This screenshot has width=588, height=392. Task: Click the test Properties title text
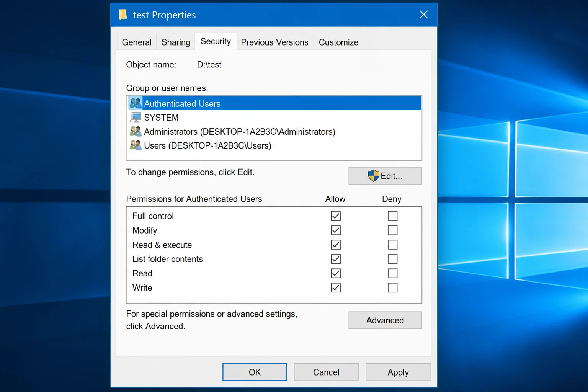point(164,15)
